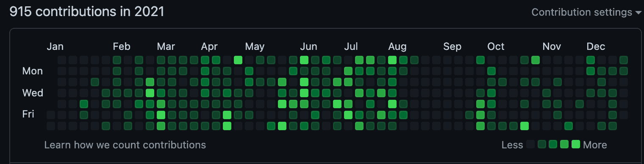Click the 'Less' legend label
Screen dimensions: 644x164
pos(512,145)
